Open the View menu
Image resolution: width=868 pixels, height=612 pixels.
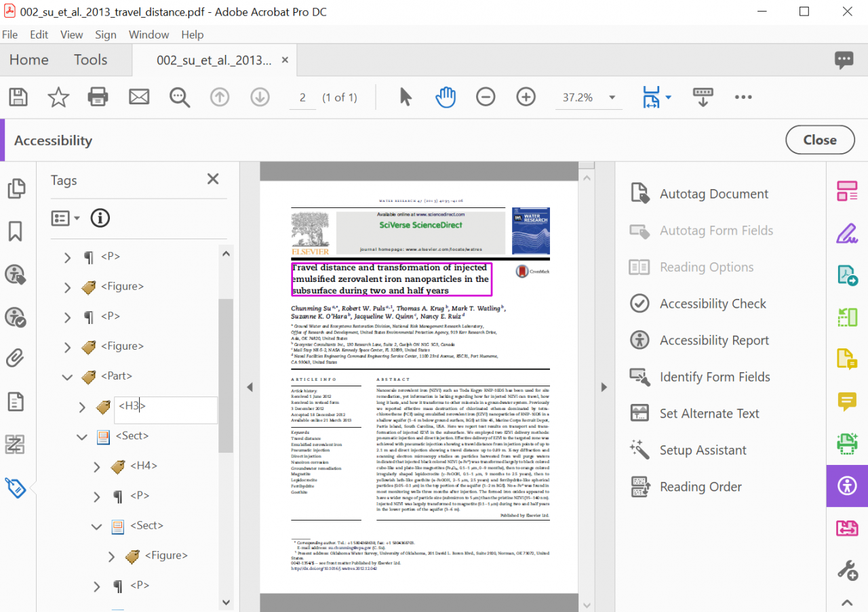(71, 35)
